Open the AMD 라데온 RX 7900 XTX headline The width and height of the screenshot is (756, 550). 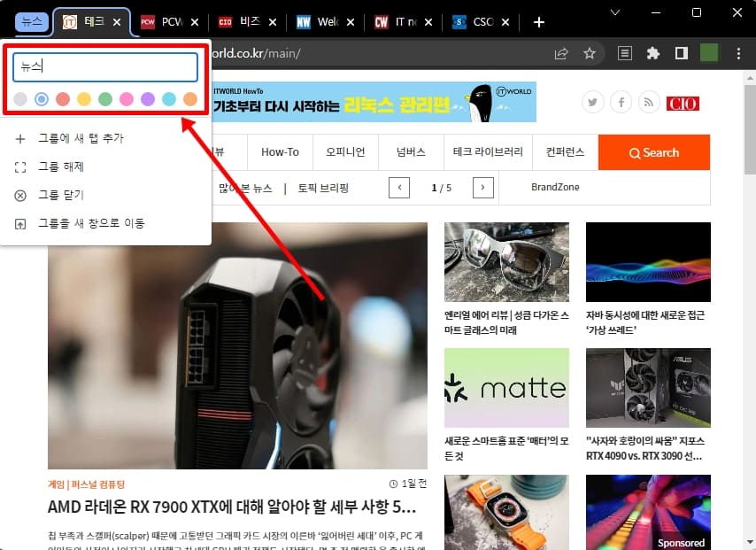(x=232, y=507)
